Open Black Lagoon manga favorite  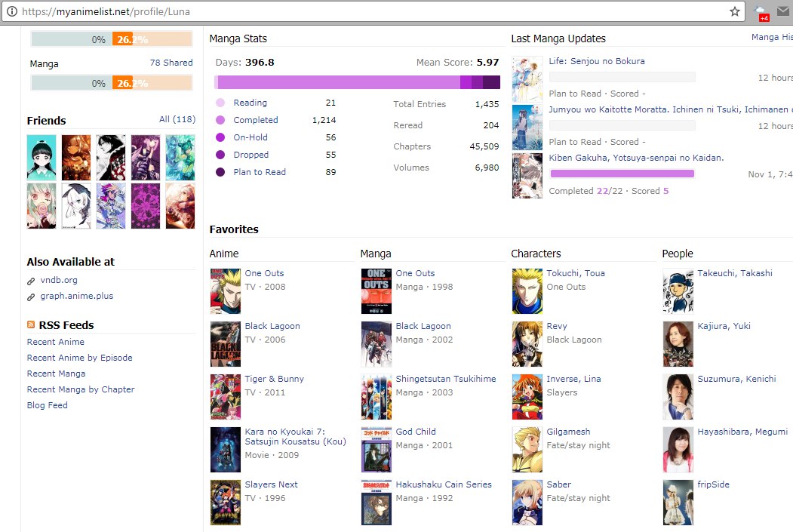423,326
